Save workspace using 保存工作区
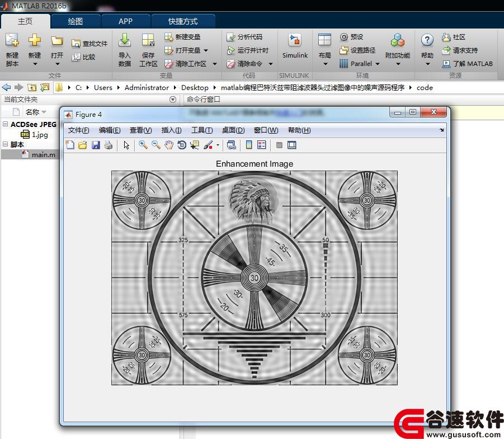Screen dimensions: 504x439 click(x=148, y=50)
